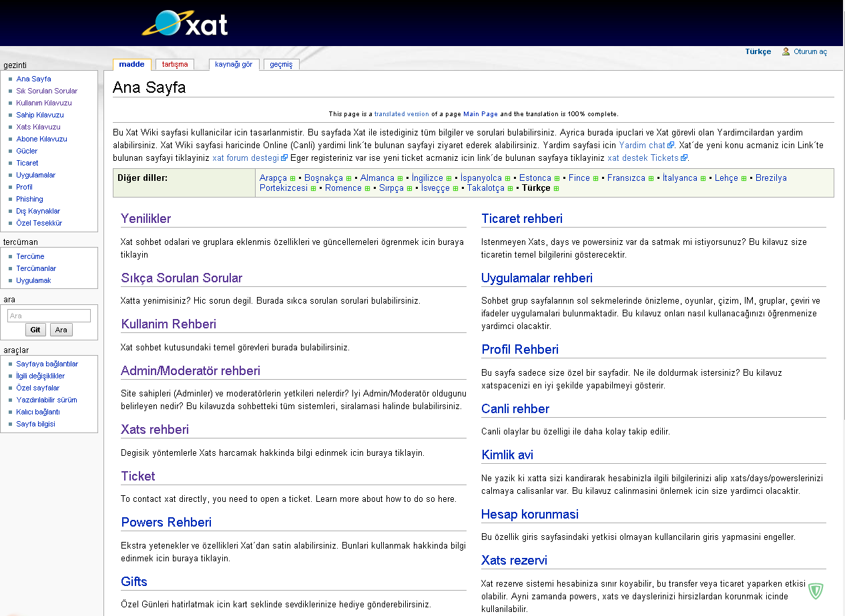Click the Türkçe language link at top
845x616 pixels.
(758, 51)
